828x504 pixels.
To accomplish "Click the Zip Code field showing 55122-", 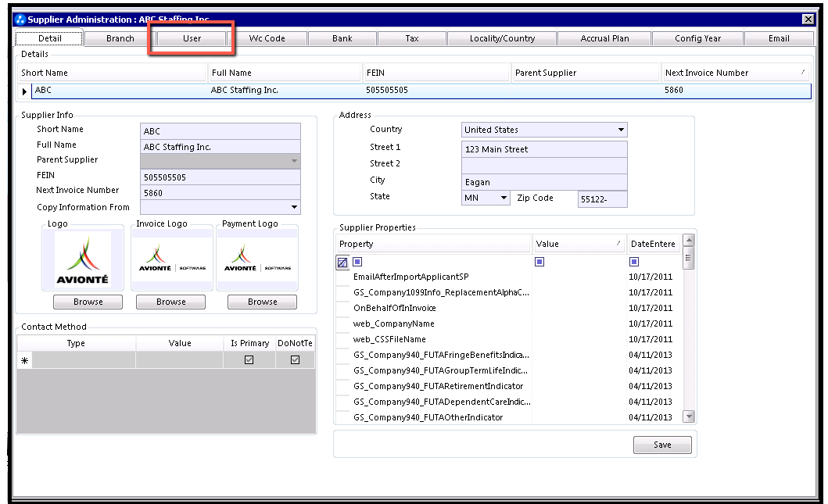I will [x=603, y=199].
